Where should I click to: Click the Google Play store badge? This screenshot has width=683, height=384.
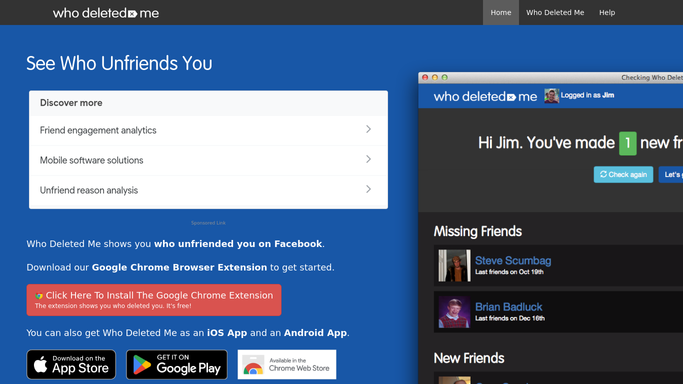(x=177, y=364)
